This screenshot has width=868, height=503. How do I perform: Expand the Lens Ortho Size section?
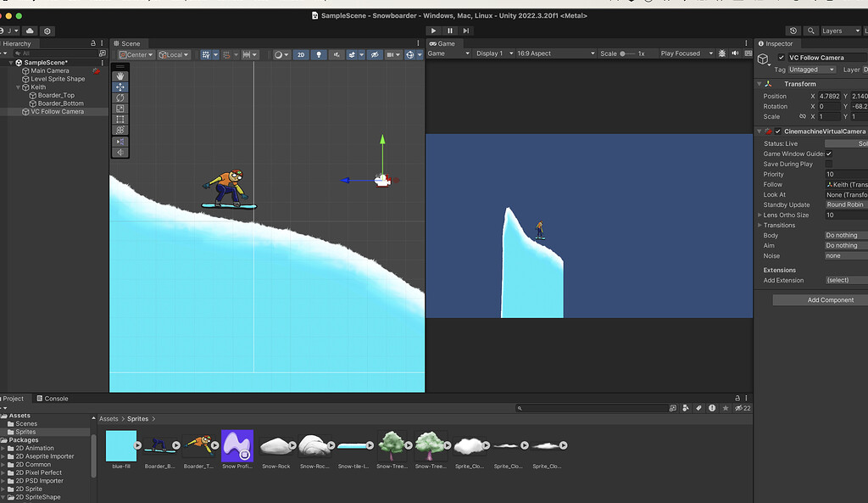tap(759, 215)
